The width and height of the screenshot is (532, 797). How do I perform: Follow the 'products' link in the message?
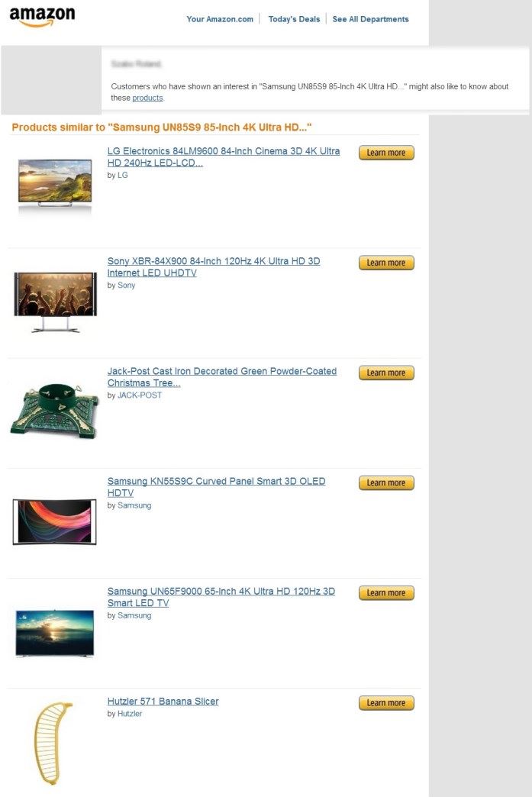click(147, 98)
